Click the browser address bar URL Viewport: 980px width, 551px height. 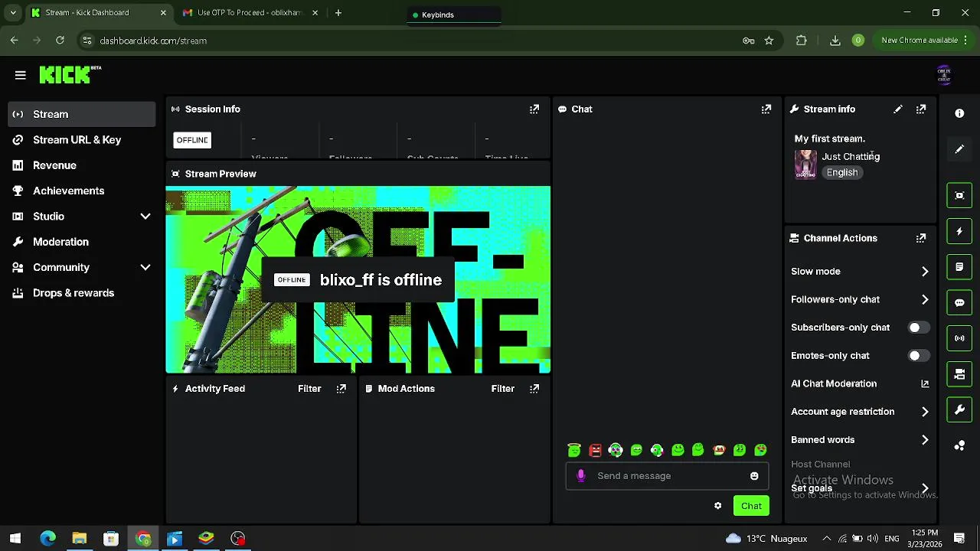pos(153,41)
